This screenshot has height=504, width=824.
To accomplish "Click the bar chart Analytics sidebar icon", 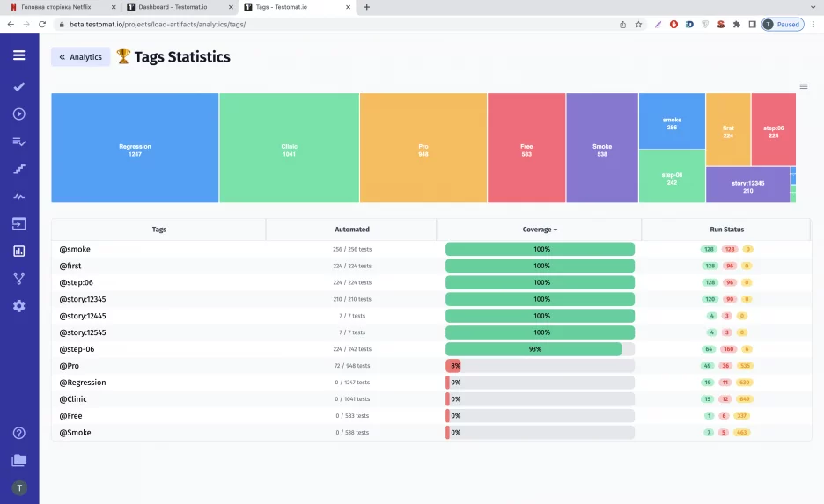I will pyautogui.click(x=18, y=251).
